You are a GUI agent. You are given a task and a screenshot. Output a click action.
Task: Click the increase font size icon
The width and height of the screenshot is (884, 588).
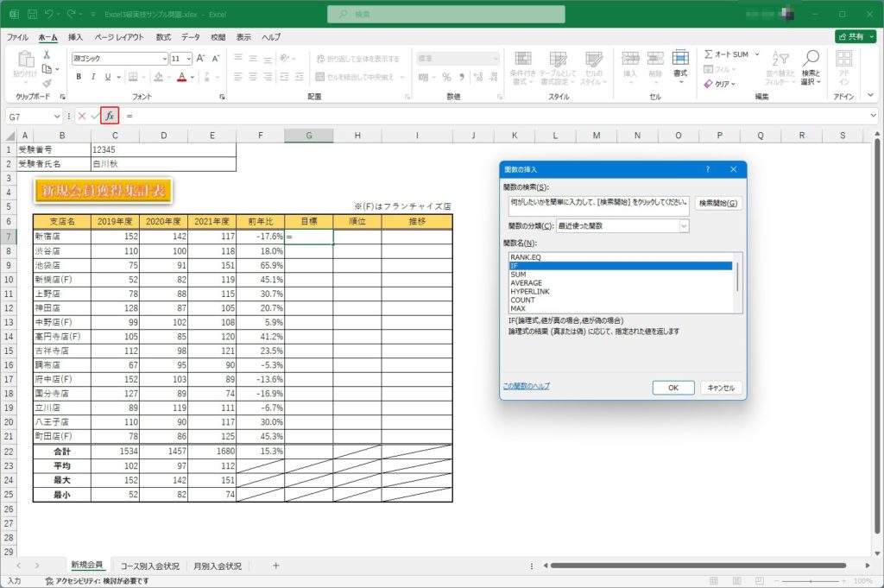click(200, 58)
